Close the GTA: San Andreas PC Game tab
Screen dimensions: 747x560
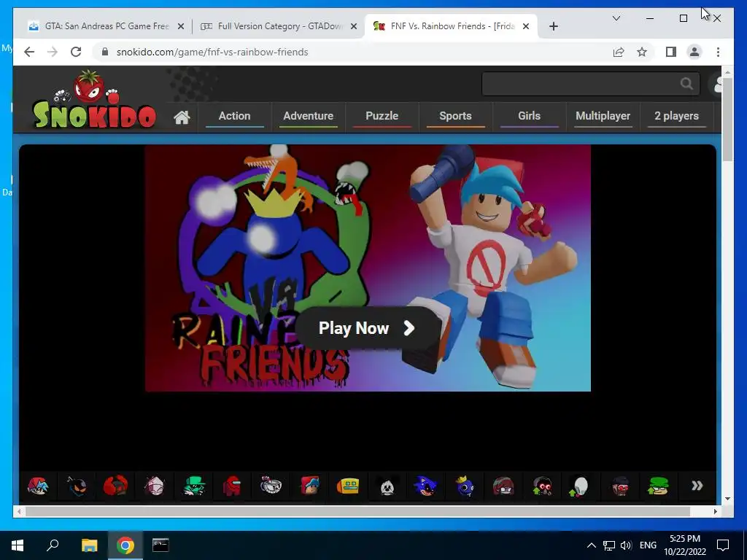[x=181, y=26]
